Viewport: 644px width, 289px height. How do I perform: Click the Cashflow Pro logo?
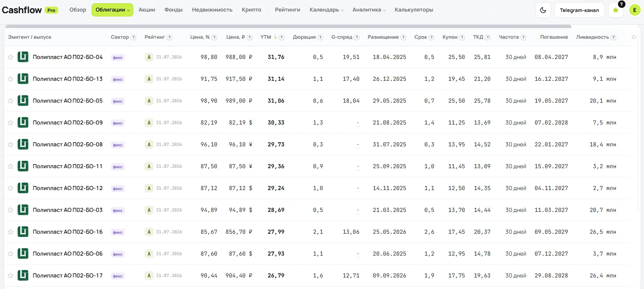coord(30,10)
